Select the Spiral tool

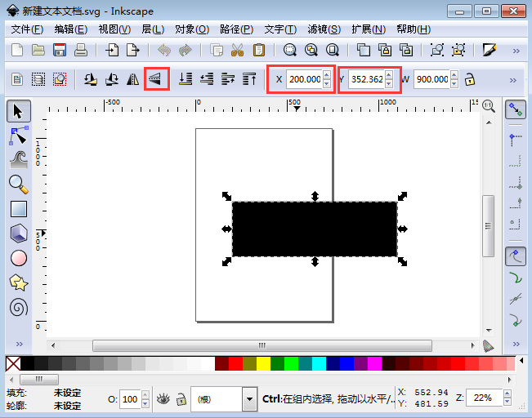tap(19, 308)
